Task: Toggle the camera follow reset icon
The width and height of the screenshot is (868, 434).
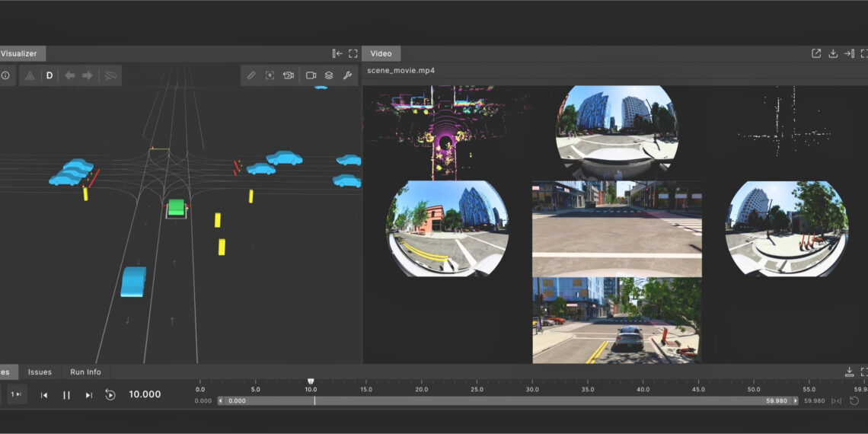Action: [289, 75]
